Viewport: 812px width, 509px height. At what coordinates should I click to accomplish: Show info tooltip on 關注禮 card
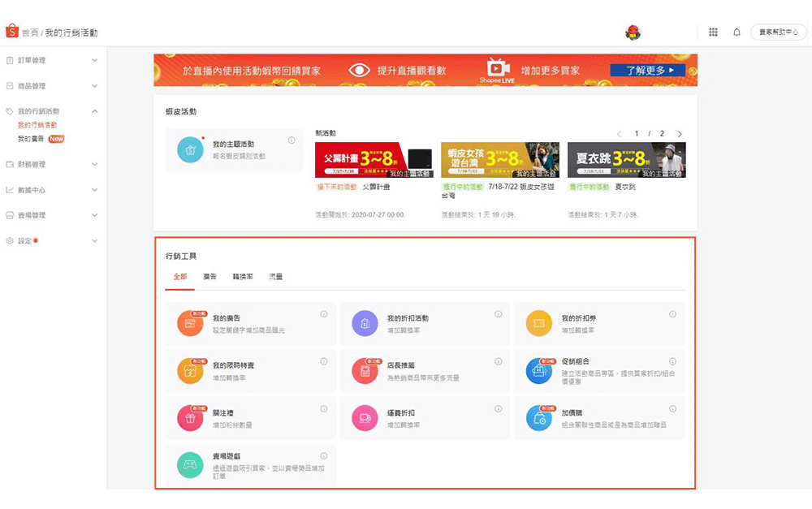pyautogui.click(x=324, y=408)
